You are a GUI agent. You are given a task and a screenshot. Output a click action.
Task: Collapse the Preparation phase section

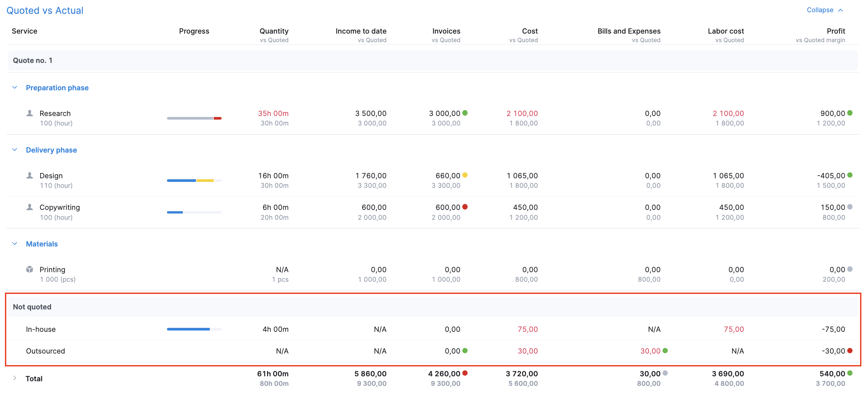point(14,87)
